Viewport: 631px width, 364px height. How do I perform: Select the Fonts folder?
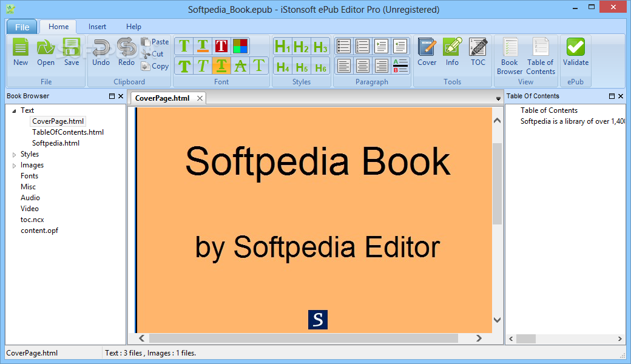[29, 176]
